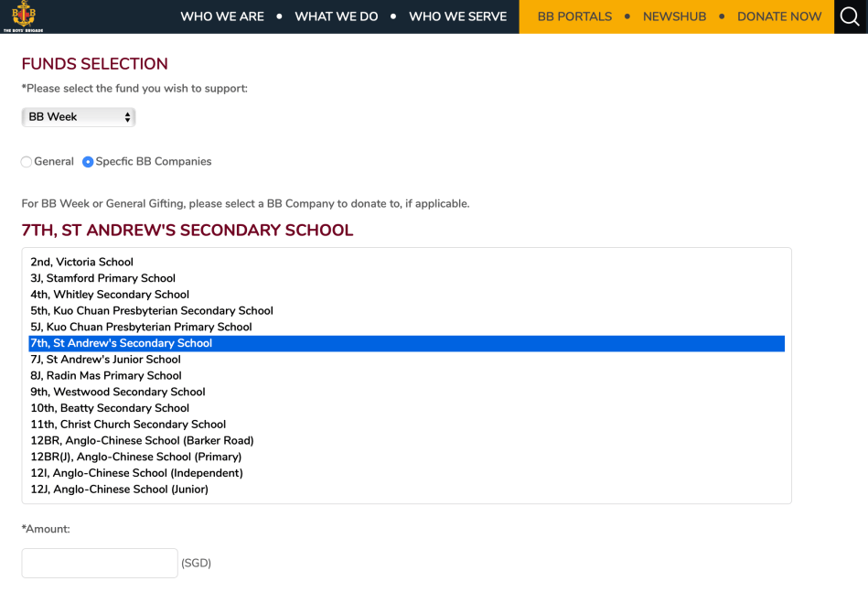
Task: Click the Amount input field
Action: click(100, 563)
